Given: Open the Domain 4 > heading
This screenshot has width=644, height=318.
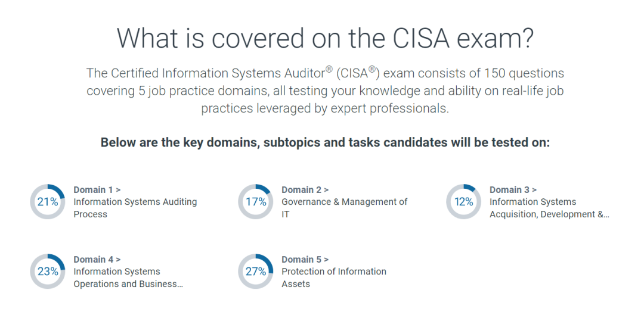Looking at the screenshot, I should click(97, 259).
